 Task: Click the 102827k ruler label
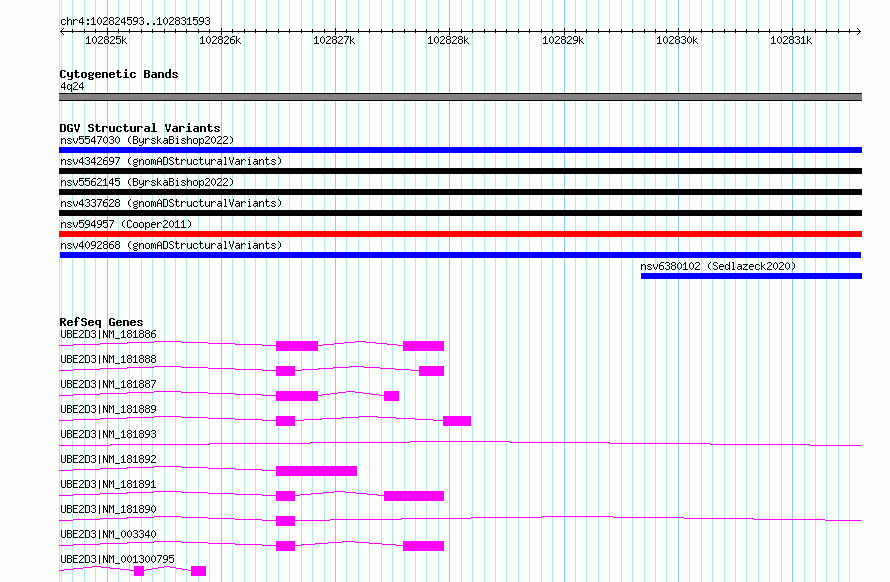(x=334, y=40)
